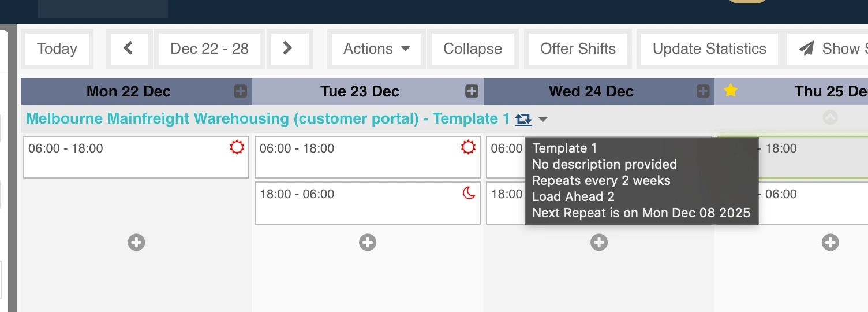Add a shift below Thursday's shifts
Viewport: 868px width, 312px height.
pos(830,243)
